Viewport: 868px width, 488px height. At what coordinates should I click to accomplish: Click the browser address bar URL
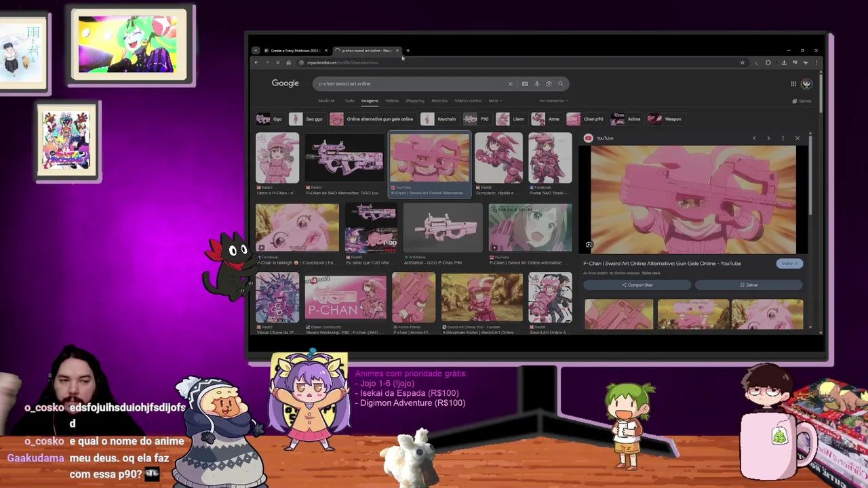click(342, 62)
